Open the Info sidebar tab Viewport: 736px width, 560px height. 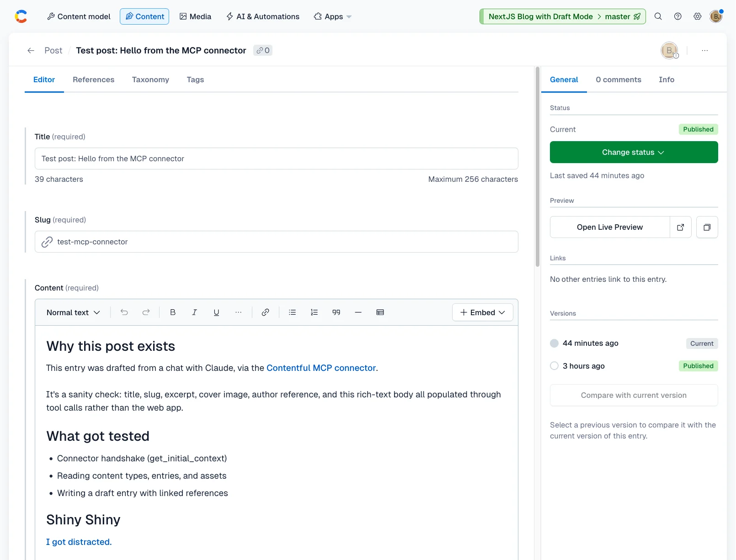tap(667, 79)
